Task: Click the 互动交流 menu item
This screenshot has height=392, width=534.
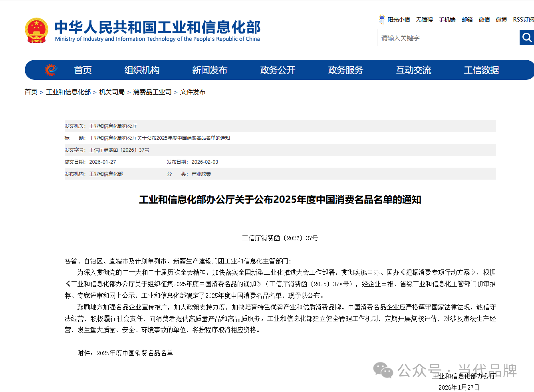Action: (413, 70)
